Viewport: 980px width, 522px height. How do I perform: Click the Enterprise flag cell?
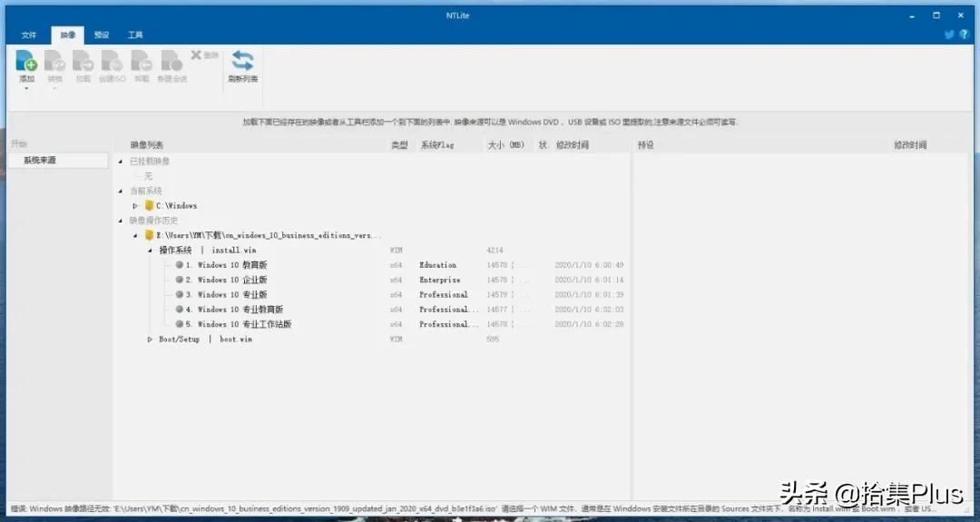pos(439,281)
